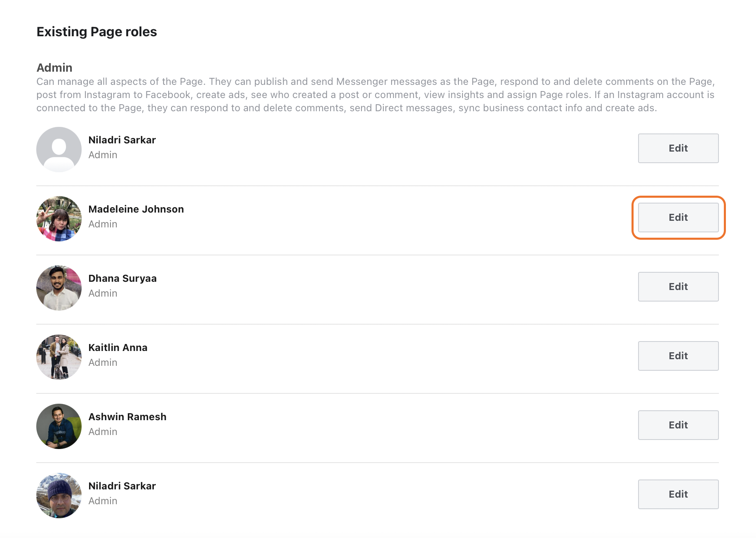The image size is (756, 538).
Task: Select the name Dhana Suryaa
Action: 122,278
